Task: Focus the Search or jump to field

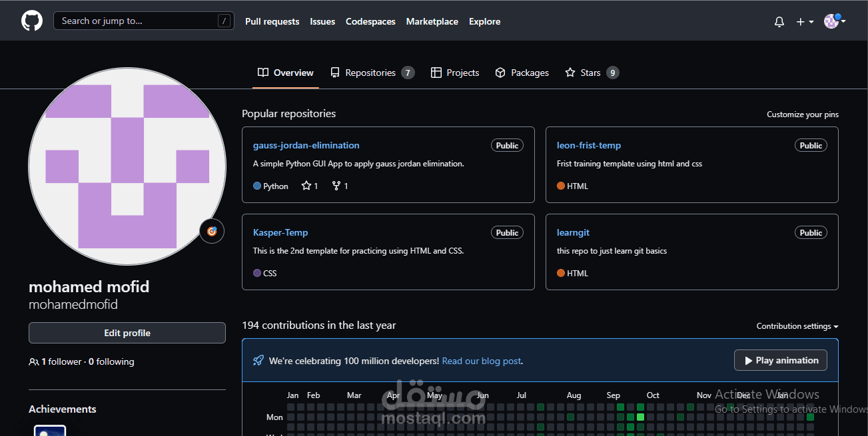Action: click(x=143, y=21)
